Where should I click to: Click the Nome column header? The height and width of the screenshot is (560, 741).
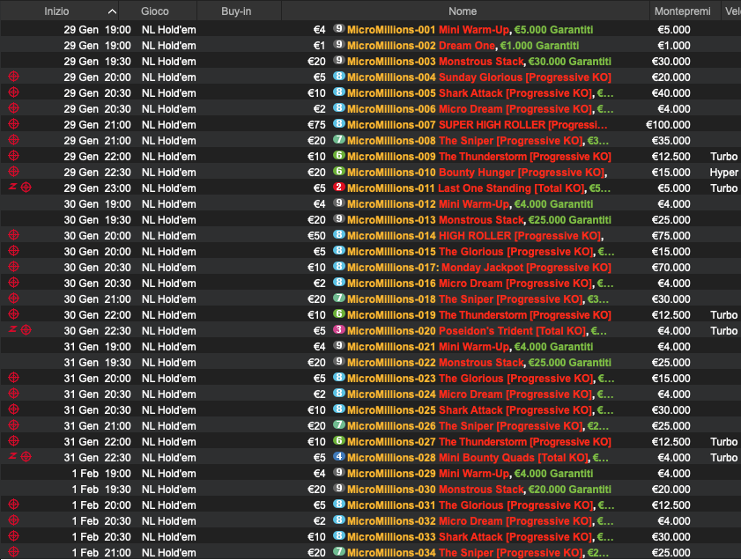tap(463, 11)
